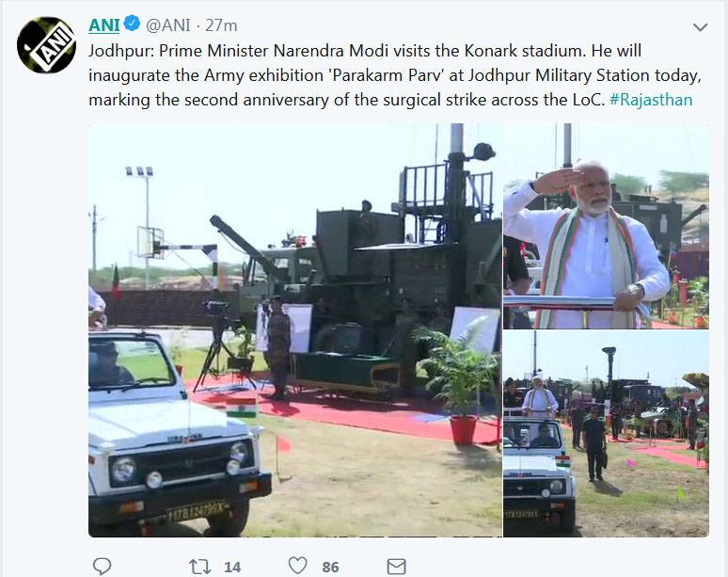Click the like count 86
Viewport: 728px width, 577px height.
point(330,566)
